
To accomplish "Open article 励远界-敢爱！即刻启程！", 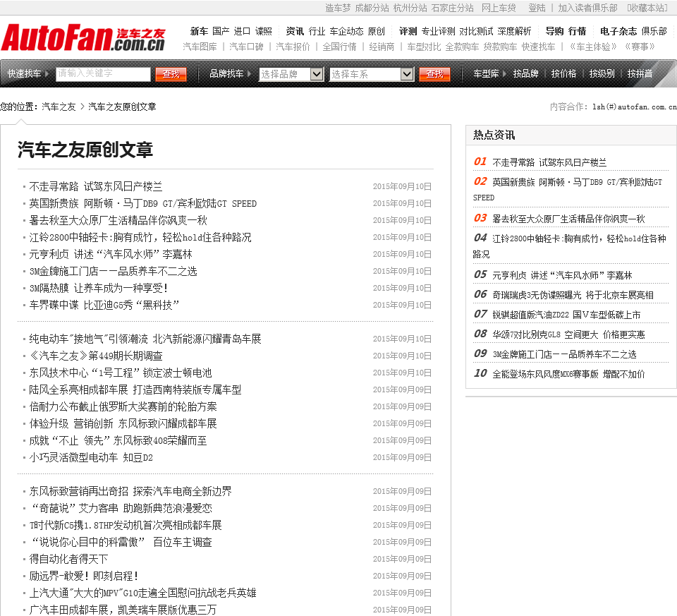I will pyautogui.click(x=84, y=576).
